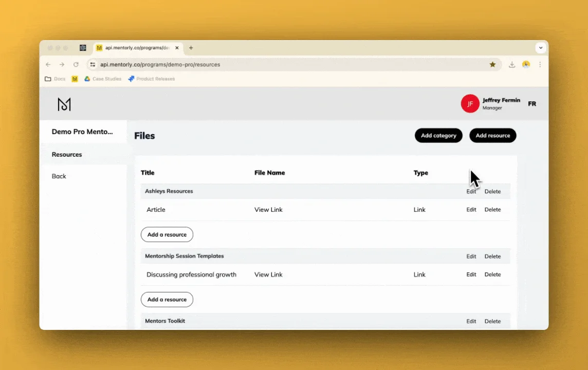
Task: Click the address bar URL field
Action: (288, 65)
